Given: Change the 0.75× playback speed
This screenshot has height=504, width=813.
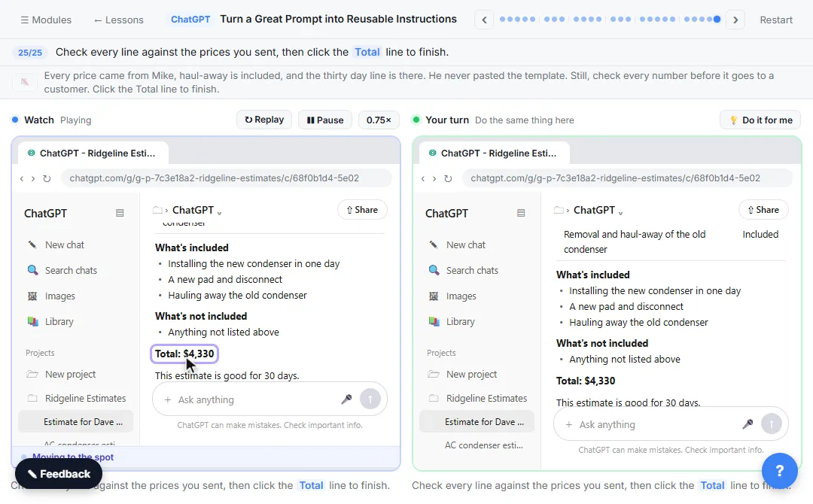Looking at the screenshot, I should (379, 120).
